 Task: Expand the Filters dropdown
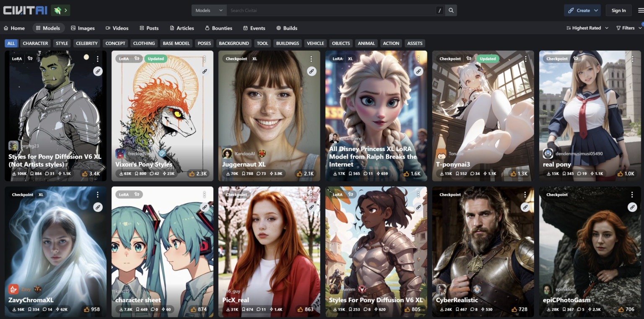628,28
